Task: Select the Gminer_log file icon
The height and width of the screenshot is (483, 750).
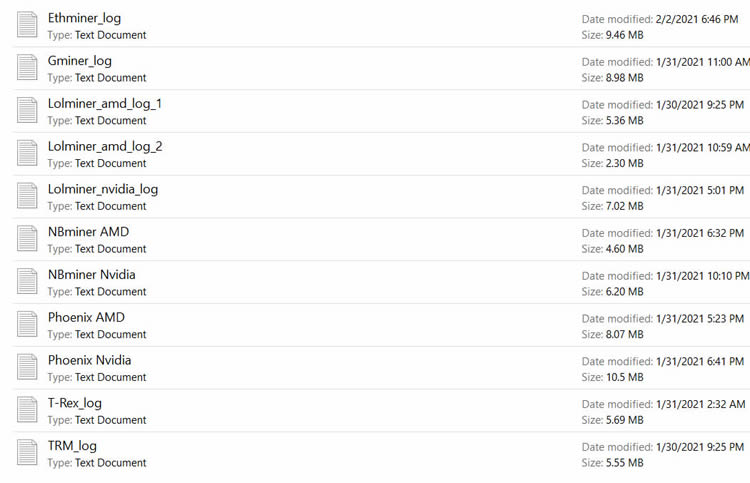Action: pos(27,69)
